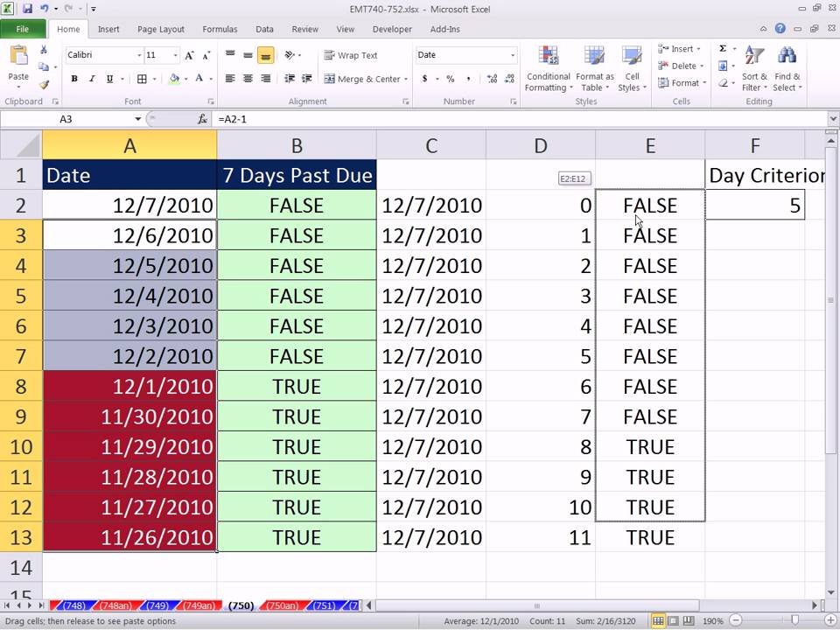Click Increase Decimal icon
Image resolution: width=840 pixels, height=630 pixels.
tap(492, 79)
